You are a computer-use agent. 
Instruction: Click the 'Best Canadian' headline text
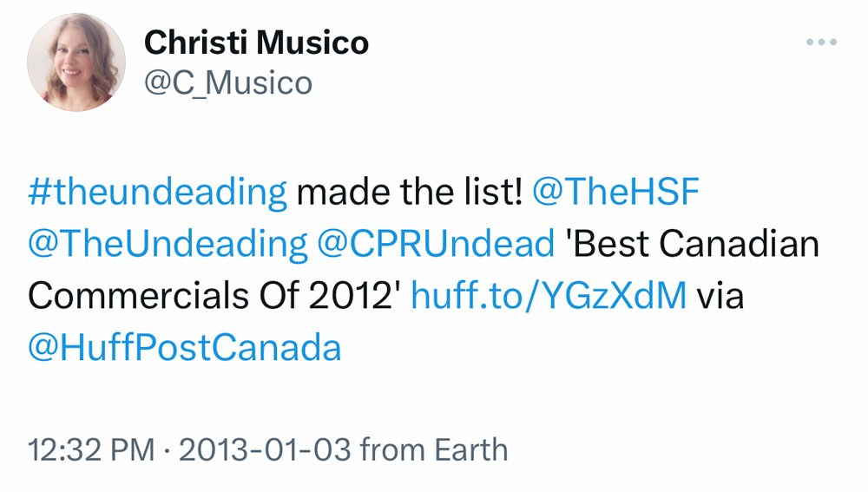692,244
